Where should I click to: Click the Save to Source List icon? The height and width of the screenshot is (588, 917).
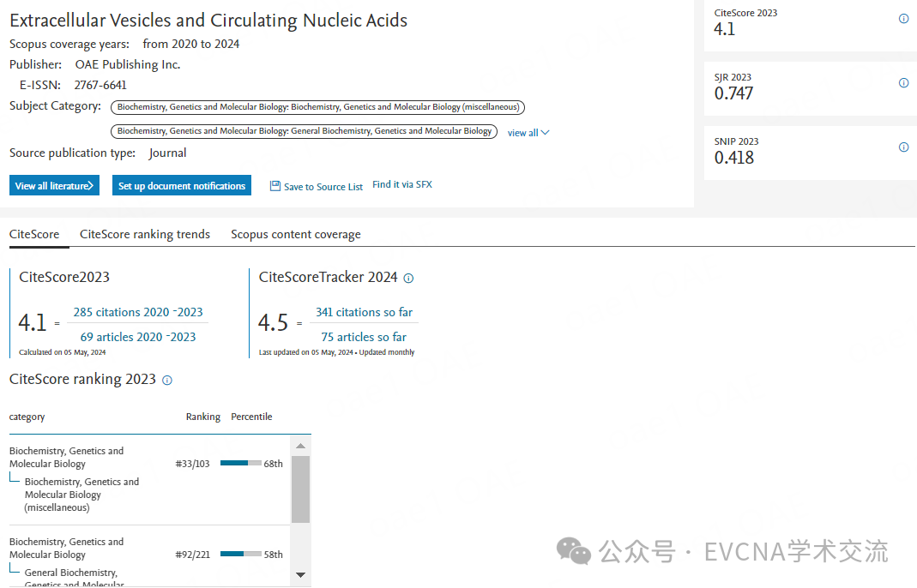point(275,186)
